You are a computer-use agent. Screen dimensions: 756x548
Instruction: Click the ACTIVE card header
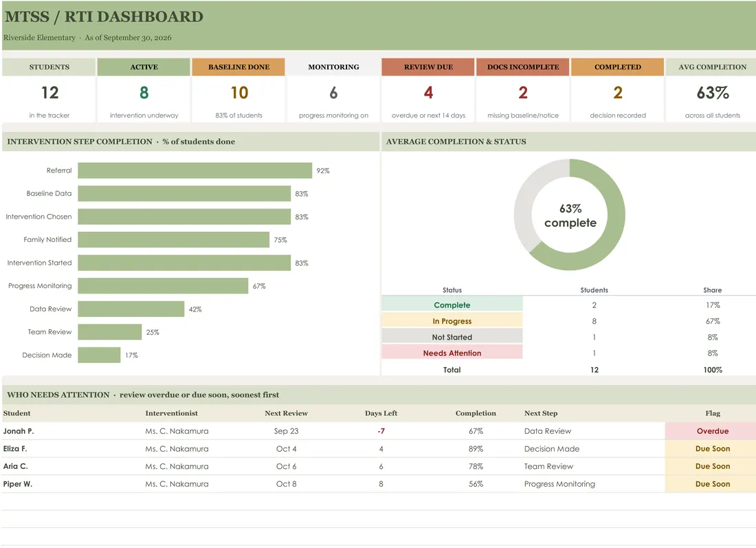point(144,67)
